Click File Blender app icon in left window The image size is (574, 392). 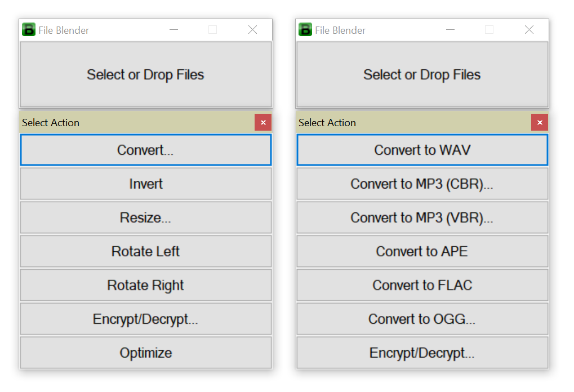[x=29, y=30]
